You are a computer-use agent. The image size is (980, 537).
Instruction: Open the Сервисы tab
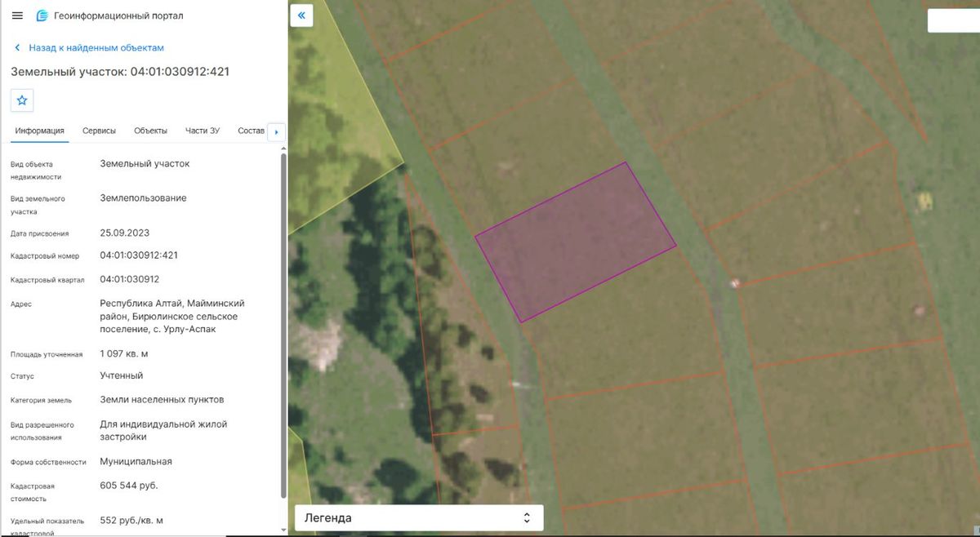99,131
